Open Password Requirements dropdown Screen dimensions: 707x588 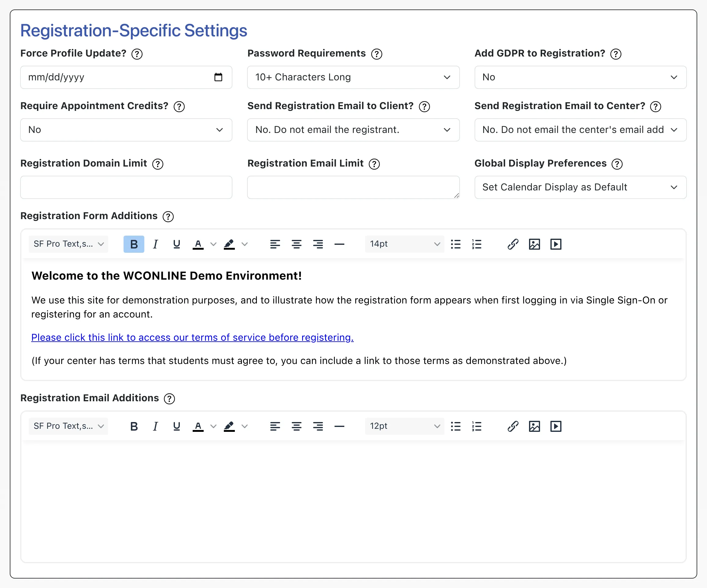[x=353, y=77]
